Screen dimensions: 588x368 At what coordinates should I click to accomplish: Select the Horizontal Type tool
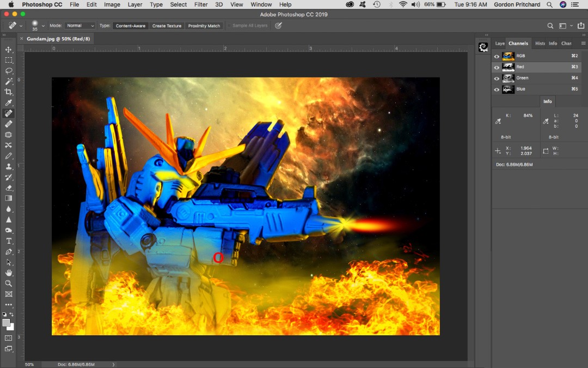[9, 241]
